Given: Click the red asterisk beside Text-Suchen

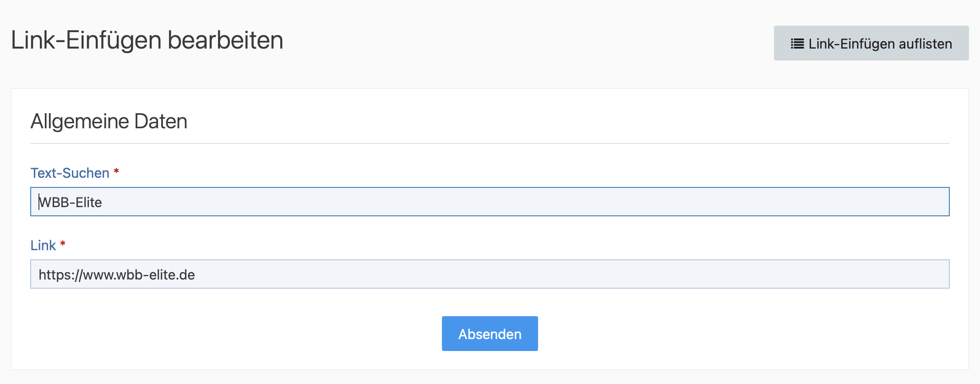Looking at the screenshot, I should pyautogui.click(x=116, y=171).
